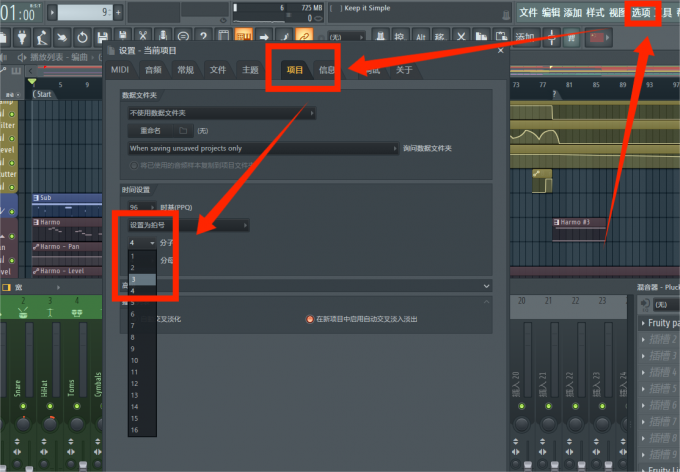Click the red flag language icon
680x472 pixels.
click(x=597, y=38)
